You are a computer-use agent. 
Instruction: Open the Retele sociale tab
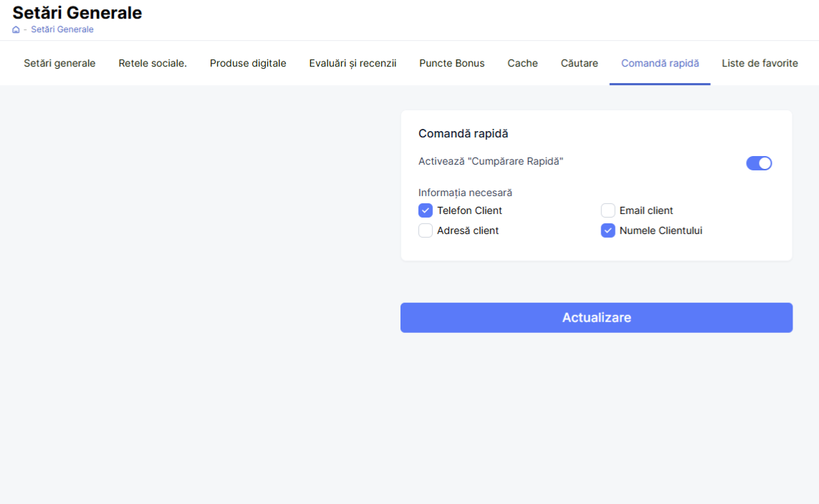pos(153,63)
